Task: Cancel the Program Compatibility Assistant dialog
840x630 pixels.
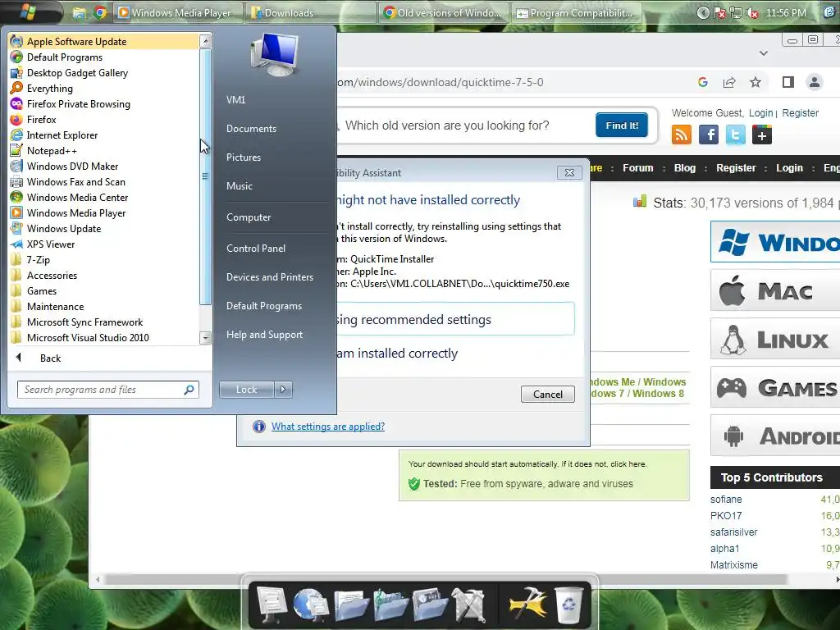Action: click(547, 395)
